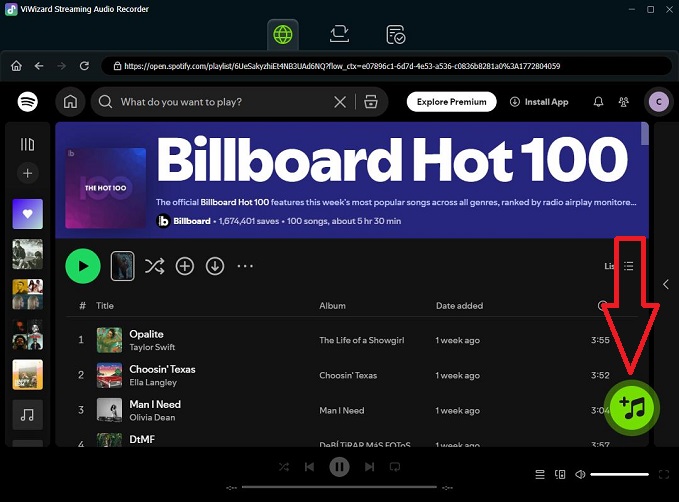Open the Converted history tab icon
The width and height of the screenshot is (679, 502).
click(x=395, y=35)
